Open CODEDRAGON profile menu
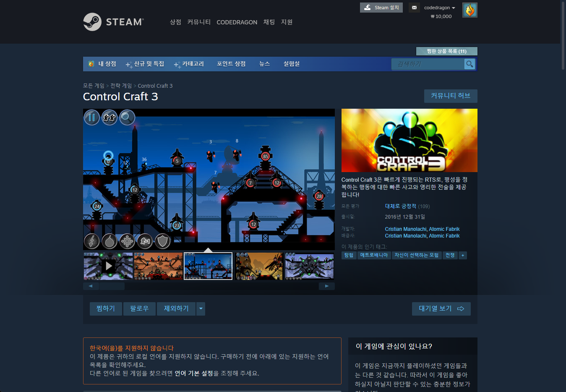The height and width of the screenshot is (392, 566). (x=237, y=22)
